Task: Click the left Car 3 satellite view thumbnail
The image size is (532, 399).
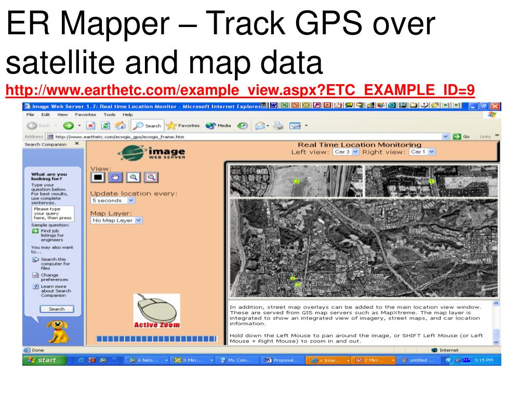Action: 296,181
